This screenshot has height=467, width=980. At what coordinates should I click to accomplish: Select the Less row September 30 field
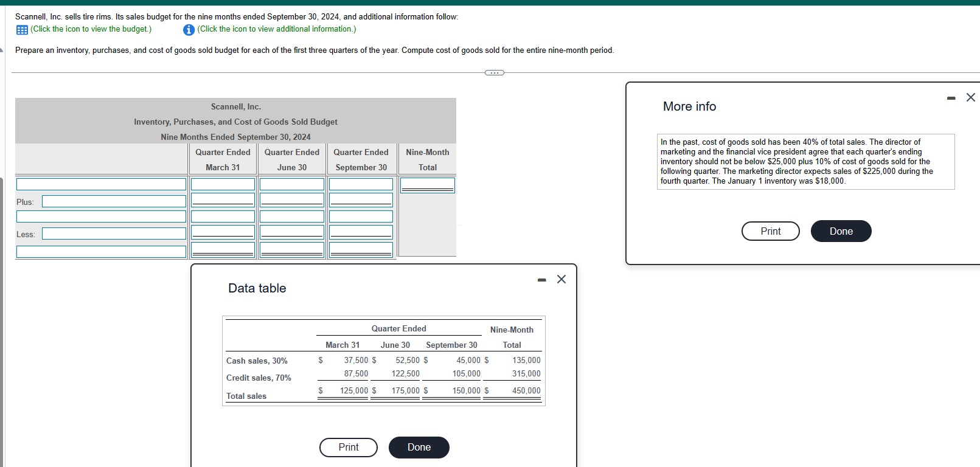tap(361, 232)
